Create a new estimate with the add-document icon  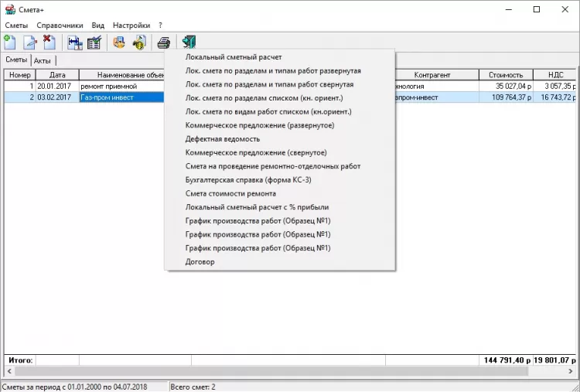point(10,43)
